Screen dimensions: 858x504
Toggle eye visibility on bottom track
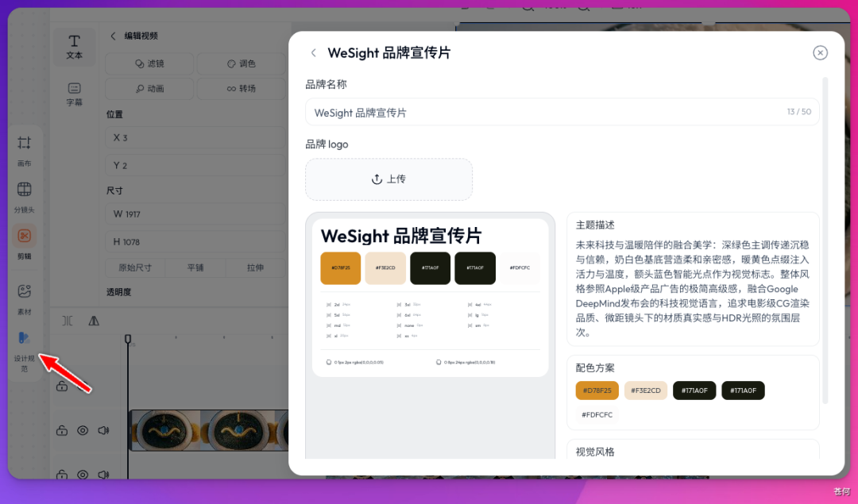point(83,475)
